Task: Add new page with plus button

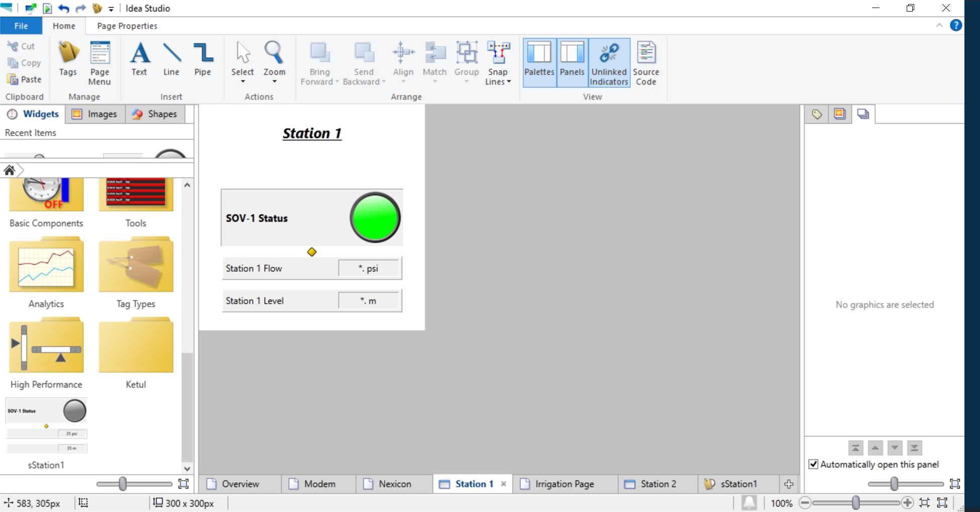Action: [x=789, y=484]
